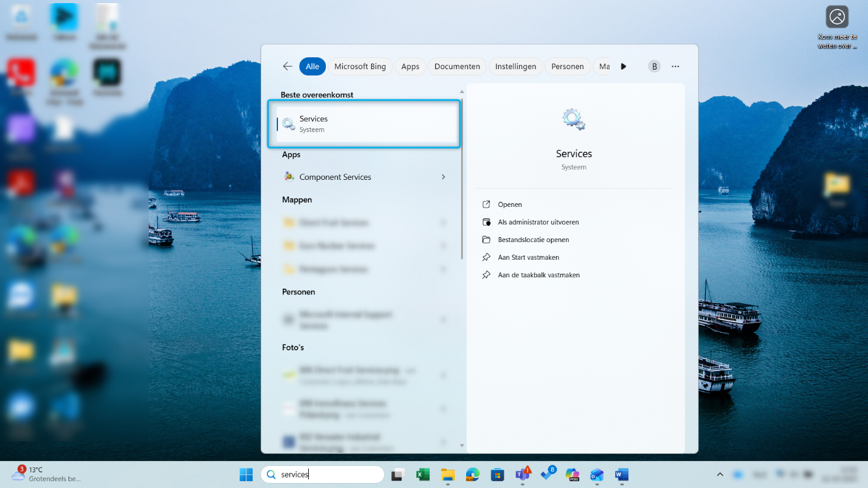The height and width of the screenshot is (488, 868).
Task: Open Microsoft To Do with badge 8
Action: [x=548, y=474]
